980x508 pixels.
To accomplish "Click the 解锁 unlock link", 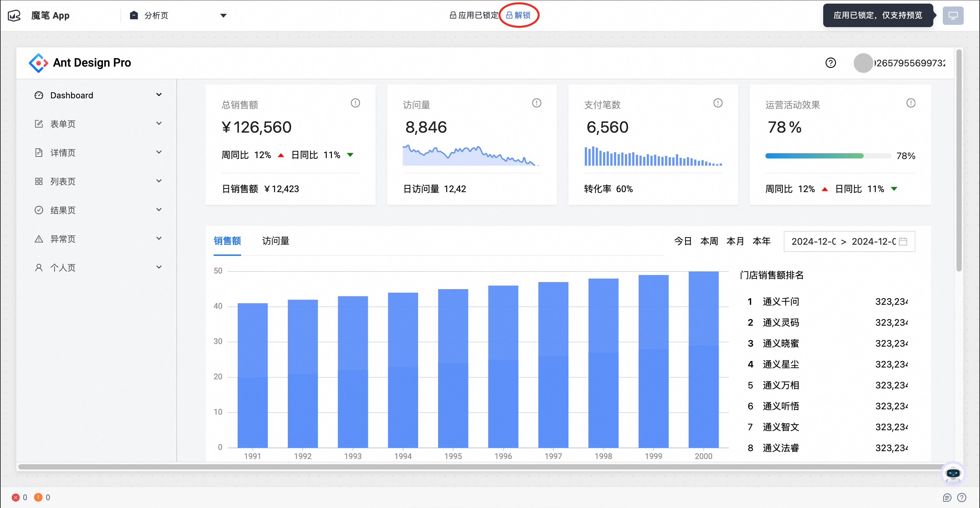I will coord(518,15).
